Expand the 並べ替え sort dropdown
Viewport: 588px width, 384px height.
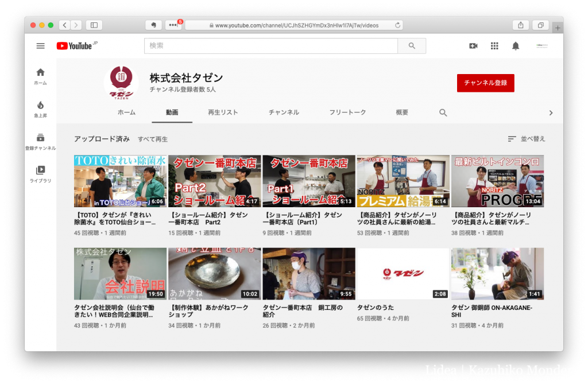(x=527, y=139)
